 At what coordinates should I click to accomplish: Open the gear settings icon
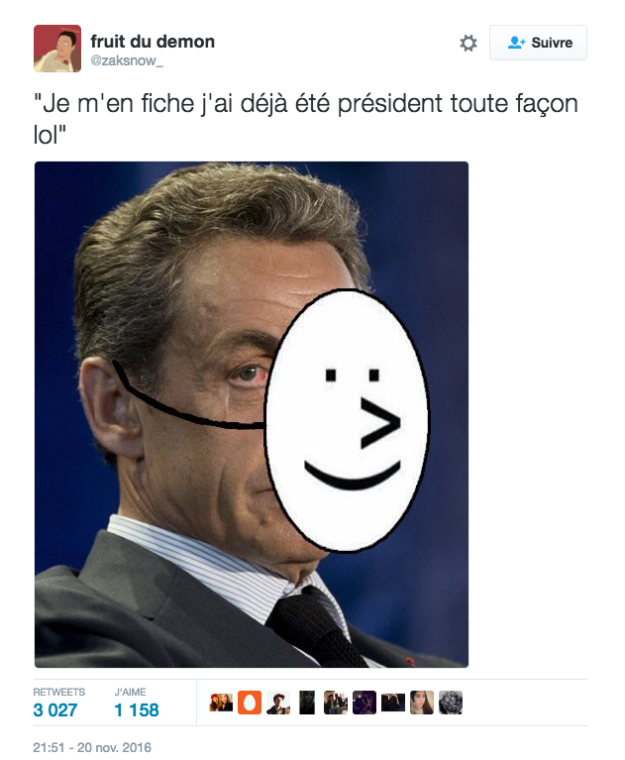click(468, 43)
